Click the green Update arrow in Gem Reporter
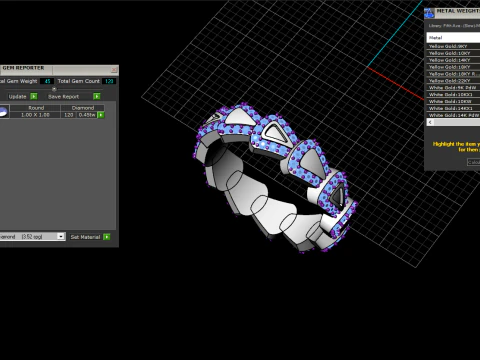This screenshot has height=360, width=480. click(34, 96)
